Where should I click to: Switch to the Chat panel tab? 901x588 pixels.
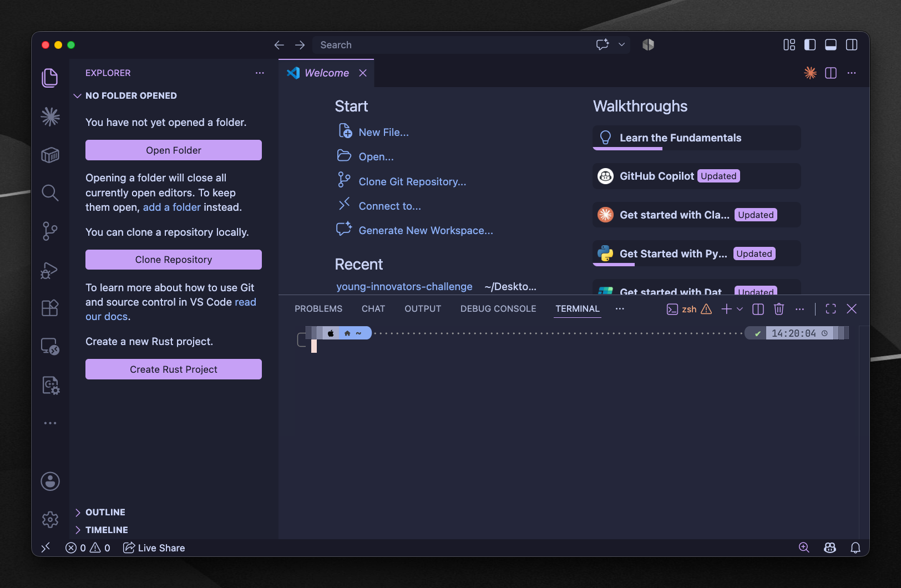[x=373, y=309]
